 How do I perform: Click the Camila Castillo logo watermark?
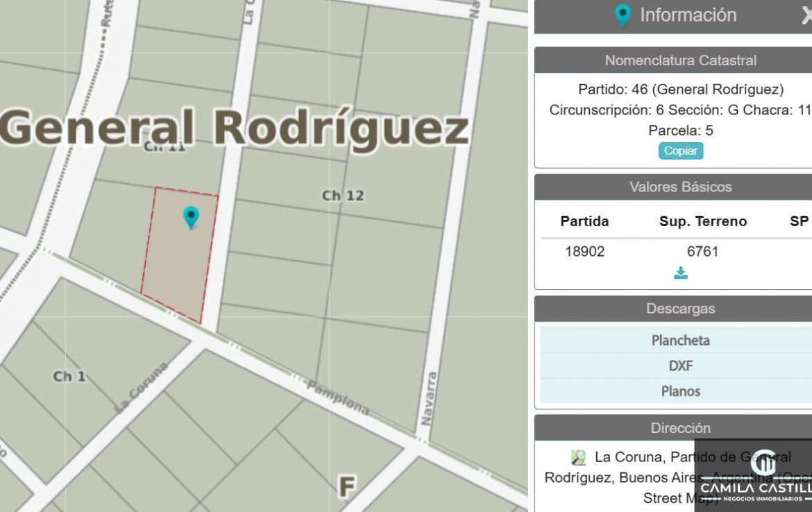(754, 477)
